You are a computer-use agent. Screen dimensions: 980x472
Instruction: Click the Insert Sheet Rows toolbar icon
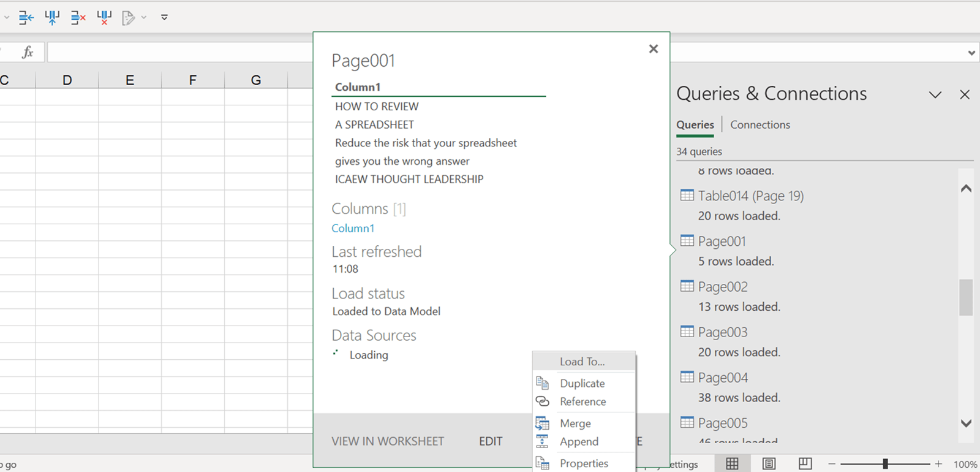pos(26,18)
